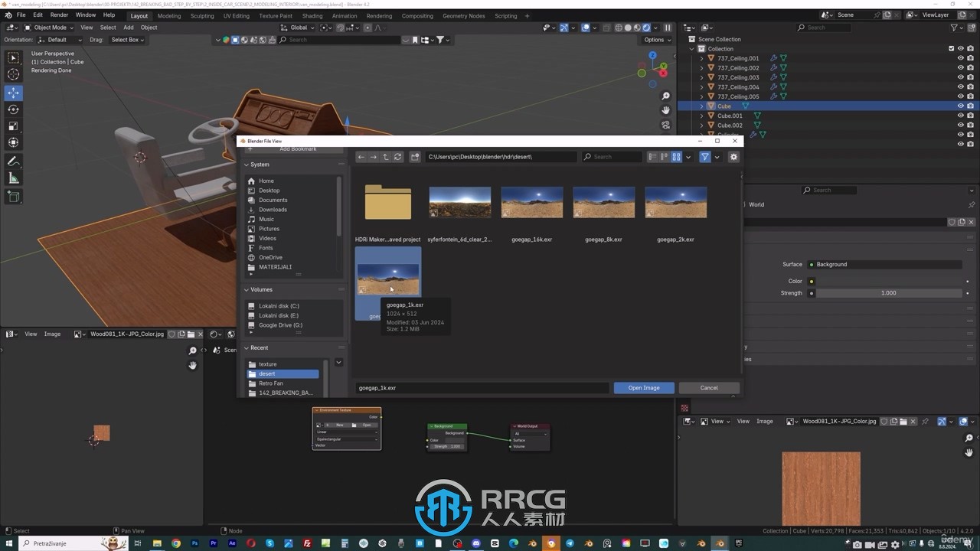Open the viewport Options dropdown

657,40
